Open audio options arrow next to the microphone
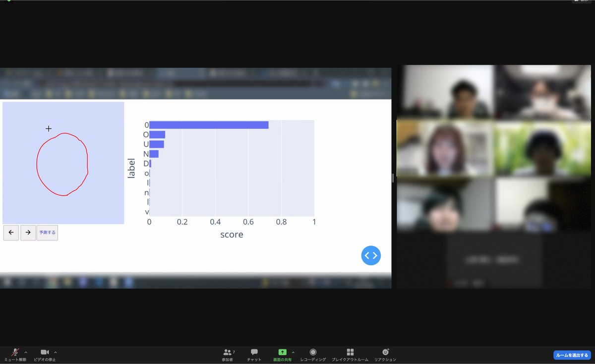Screen dimensions: 595x364 26,352
